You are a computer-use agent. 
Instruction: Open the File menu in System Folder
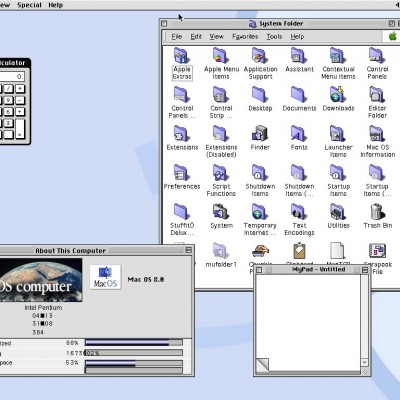point(177,36)
